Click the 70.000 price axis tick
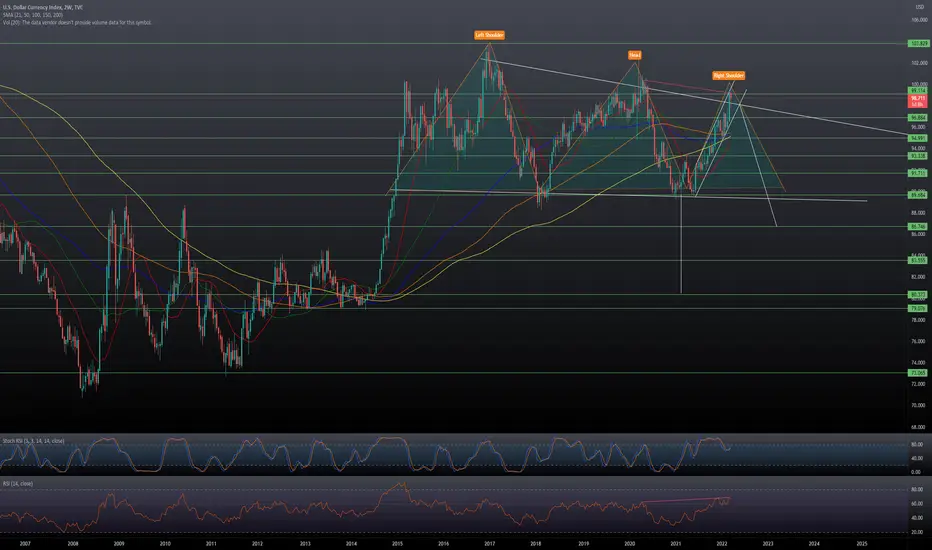Image resolution: width=932 pixels, height=550 pixels. pos(919,406)
